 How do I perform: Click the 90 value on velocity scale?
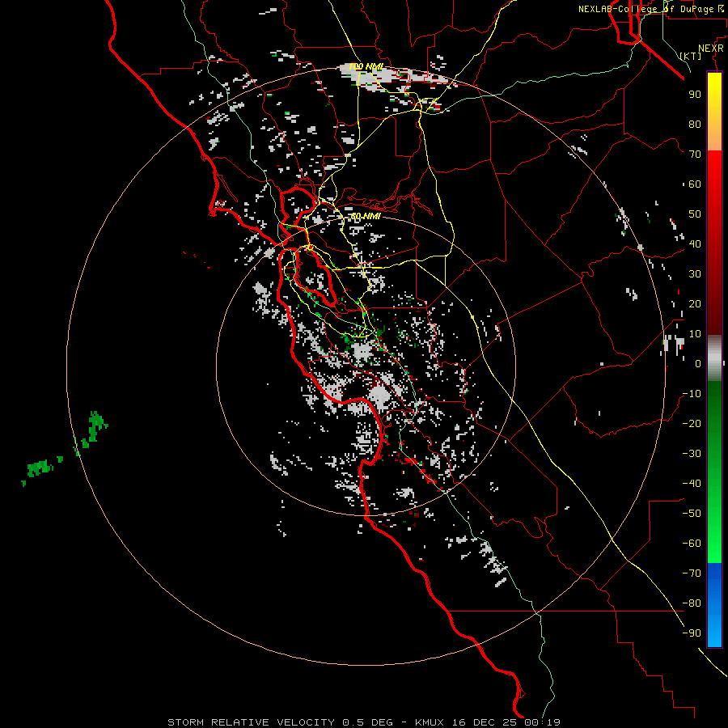click(x=695, y=95)
